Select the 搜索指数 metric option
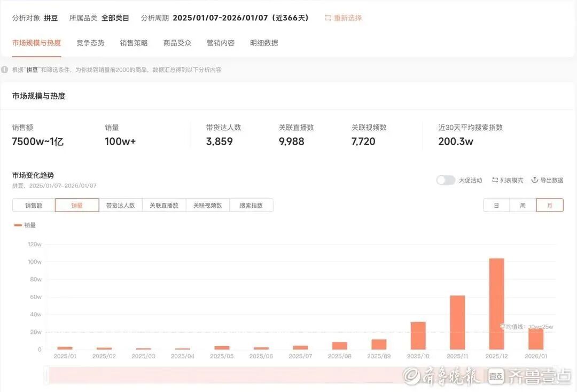Viewport: 577px width, 392px height. point(251,205)
